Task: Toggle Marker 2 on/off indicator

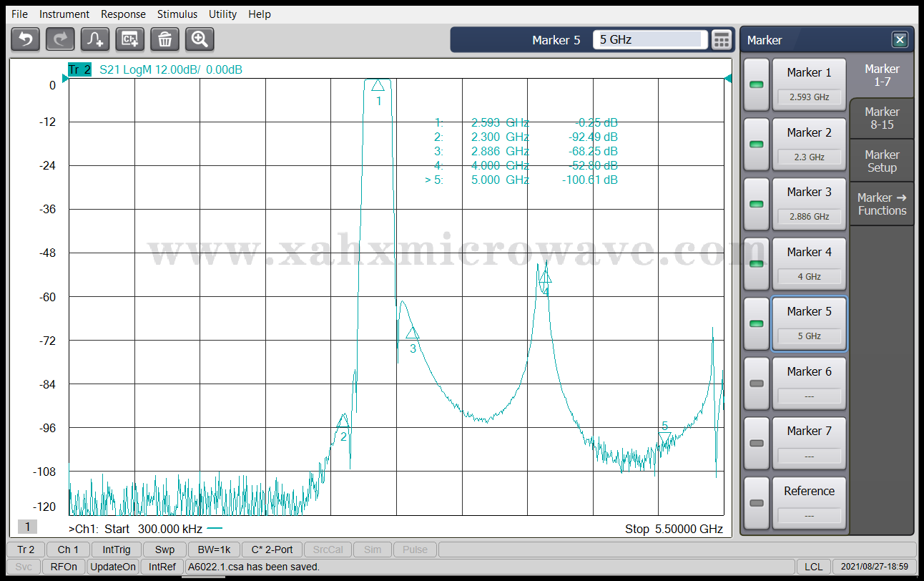Action: (x=756, y=145)
